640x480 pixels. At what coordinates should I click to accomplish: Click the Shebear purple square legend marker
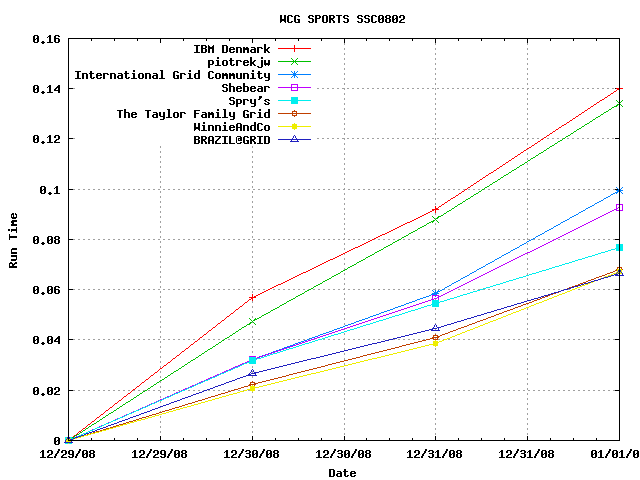point(293,88)
